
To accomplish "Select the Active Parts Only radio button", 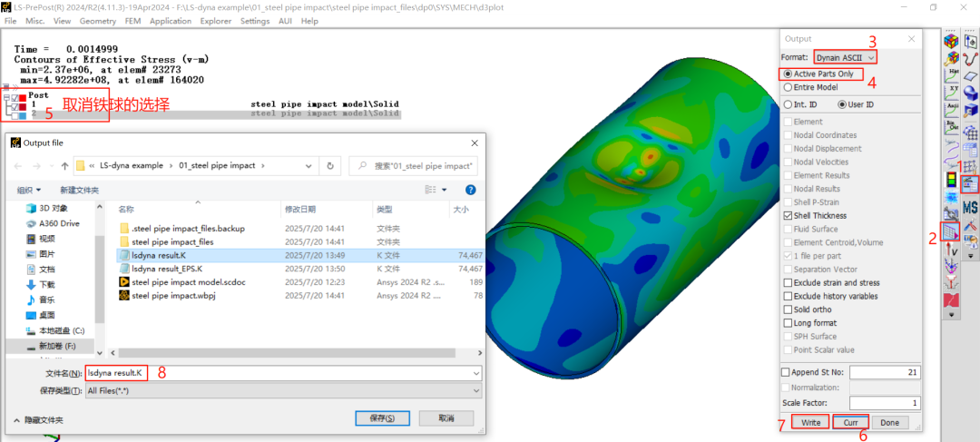I will point(787,74).
